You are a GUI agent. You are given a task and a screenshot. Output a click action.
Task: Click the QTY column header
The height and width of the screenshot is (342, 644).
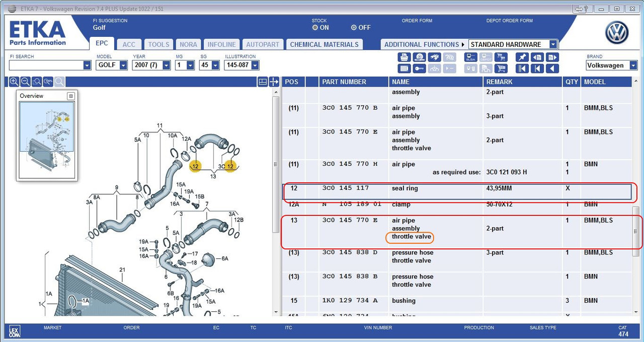coord(572,82)
